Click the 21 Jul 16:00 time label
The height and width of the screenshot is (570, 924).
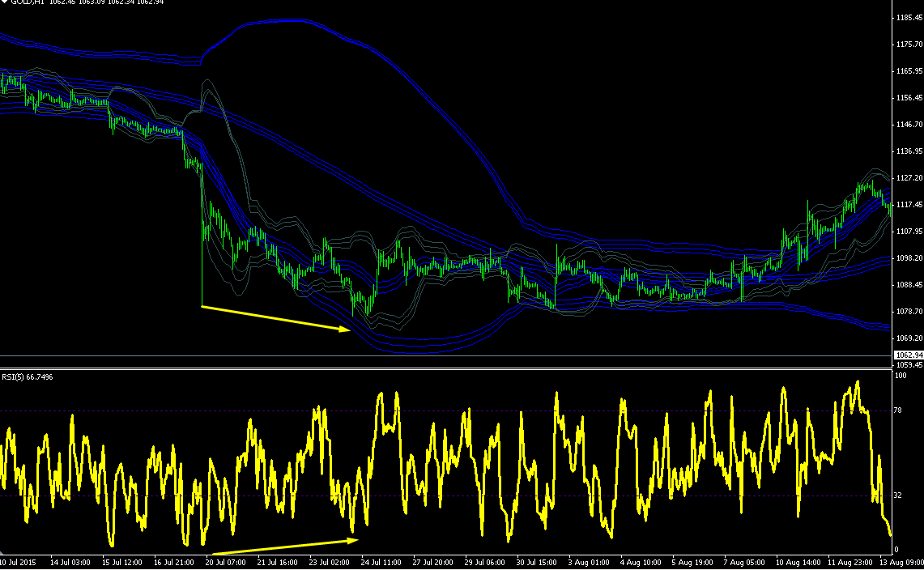(278, 563)
